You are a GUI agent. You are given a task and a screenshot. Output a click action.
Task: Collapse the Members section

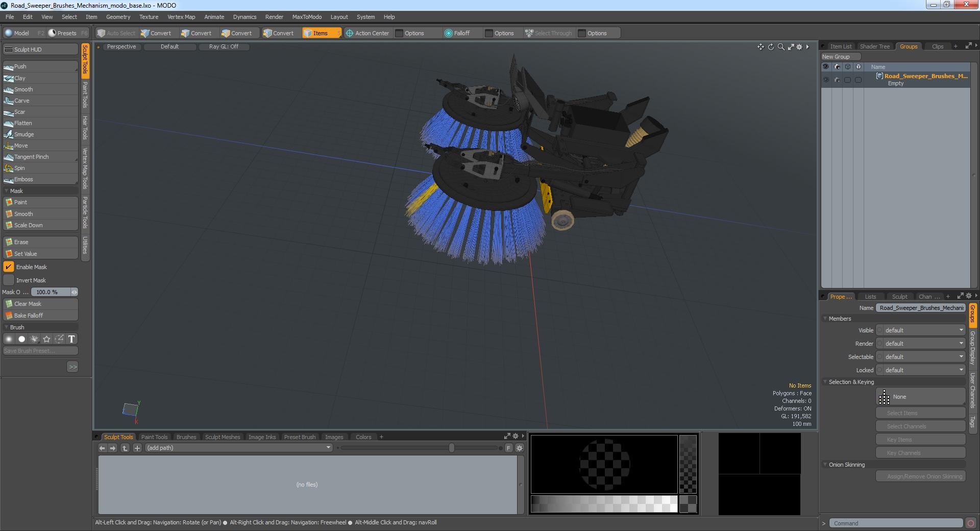pos(825,319)
